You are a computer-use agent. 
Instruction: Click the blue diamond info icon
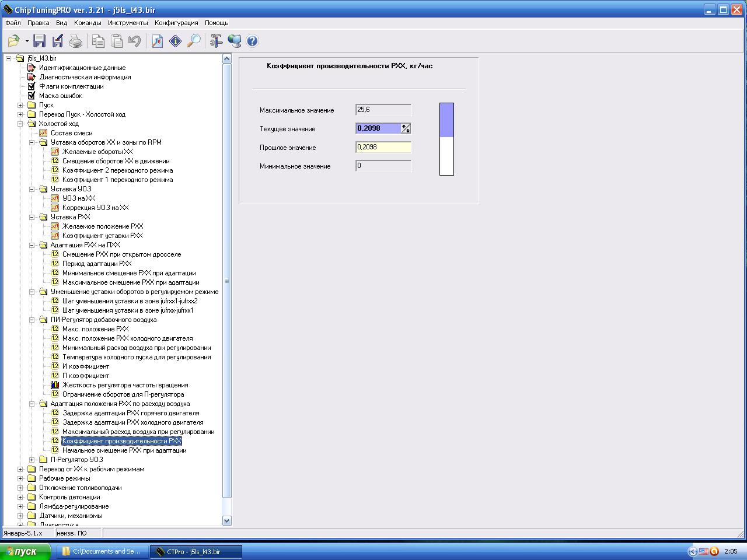(175, 41)
